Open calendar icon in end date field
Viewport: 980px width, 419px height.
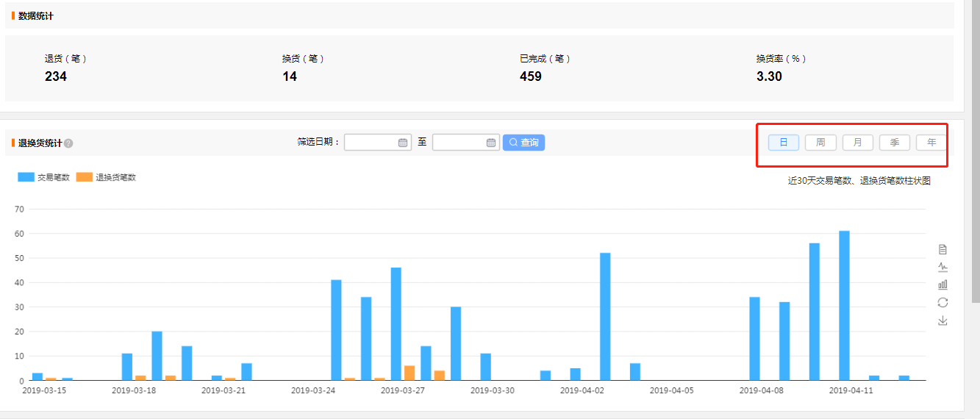491,143
